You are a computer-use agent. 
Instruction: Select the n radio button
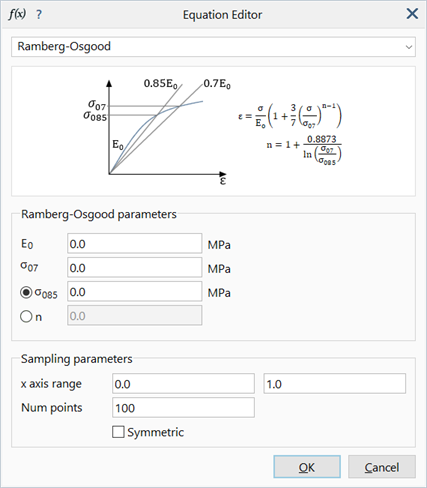pyautogui.click(x=26, y=316)
